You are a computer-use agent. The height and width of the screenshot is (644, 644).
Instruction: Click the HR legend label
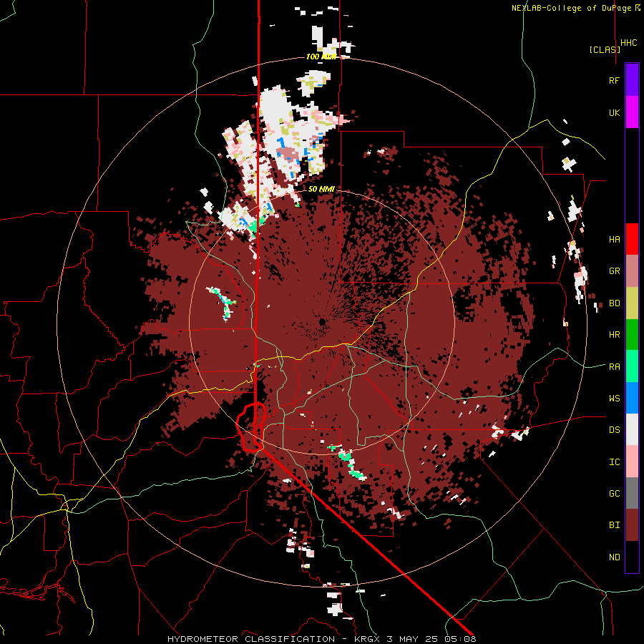[x=614, y=335]
